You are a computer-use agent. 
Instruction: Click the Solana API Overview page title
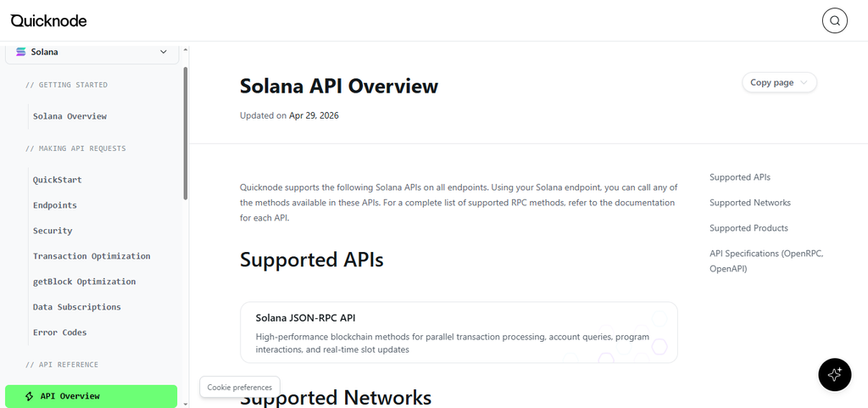point(339,87)
